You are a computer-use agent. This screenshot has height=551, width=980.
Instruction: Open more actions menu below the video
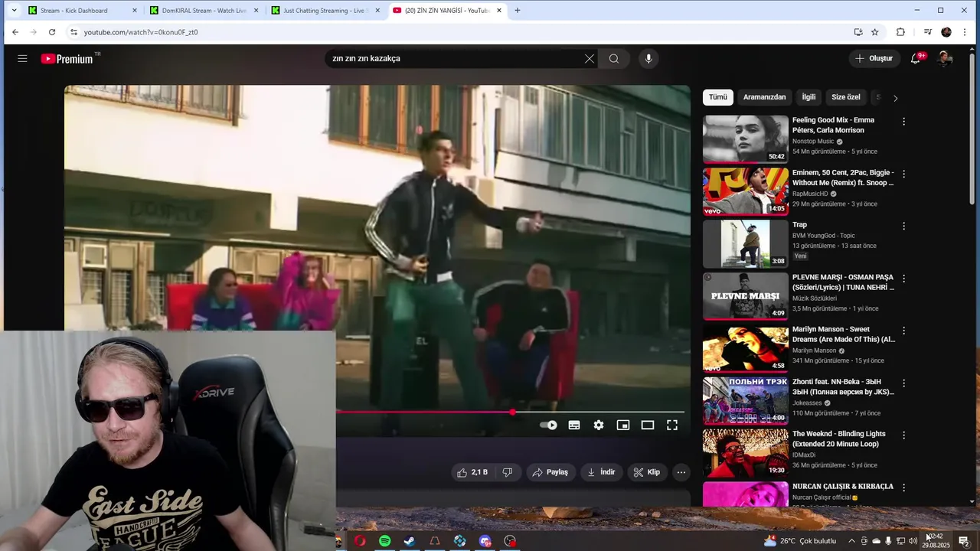coord(681,472)
